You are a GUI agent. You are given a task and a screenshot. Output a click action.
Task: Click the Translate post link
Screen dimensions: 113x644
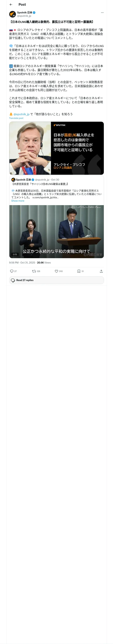pyautogui.click(x=16, y=118)
